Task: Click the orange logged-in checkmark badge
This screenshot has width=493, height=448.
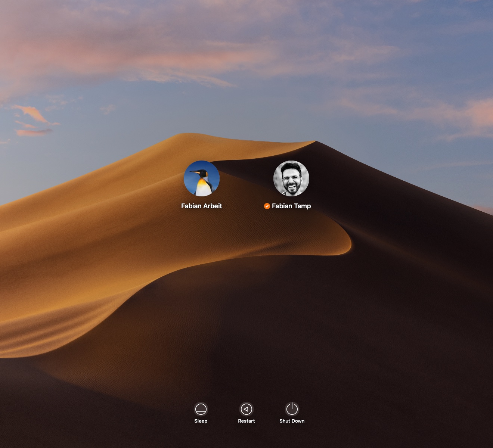Action: (x=267, y=206)
